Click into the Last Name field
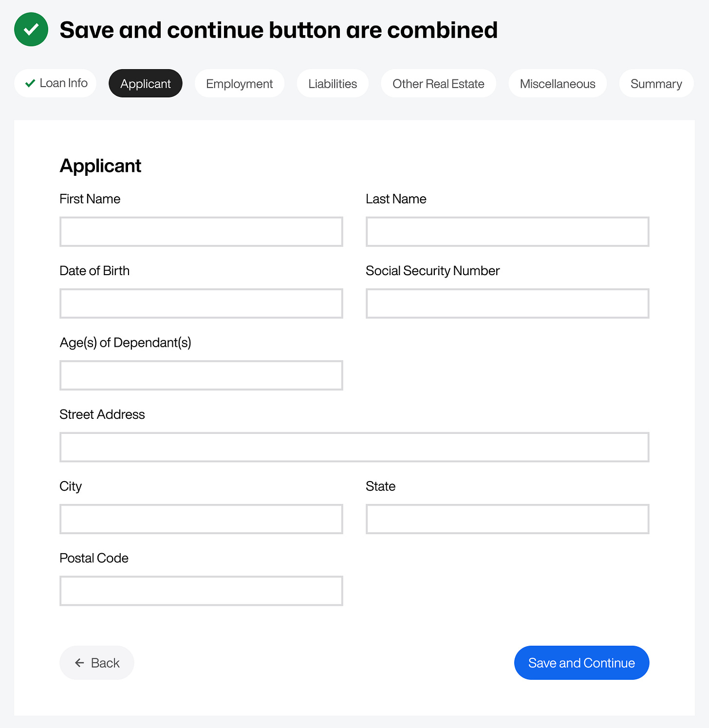The width and height of the screenshot is (709, 728). [507, 232]
